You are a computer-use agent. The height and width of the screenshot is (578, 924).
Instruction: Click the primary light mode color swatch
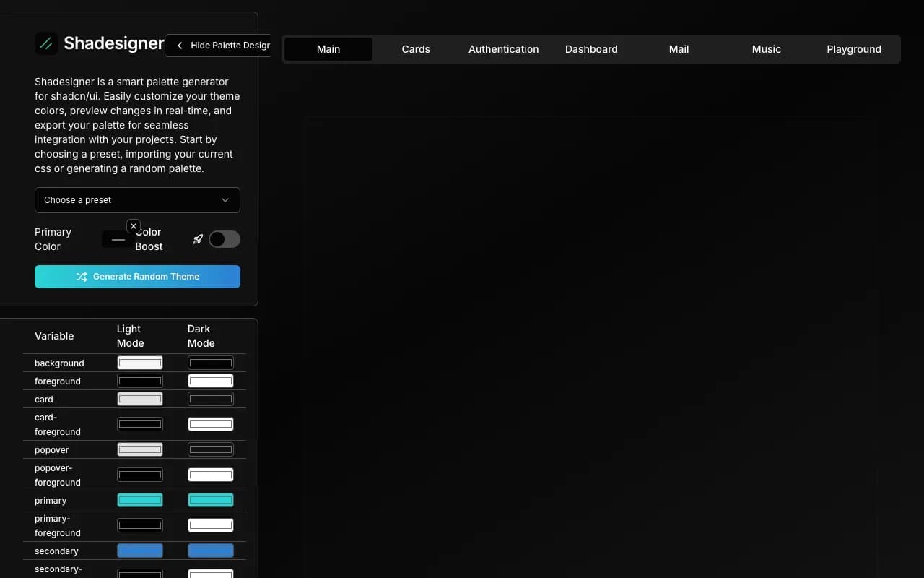(139, 499)
